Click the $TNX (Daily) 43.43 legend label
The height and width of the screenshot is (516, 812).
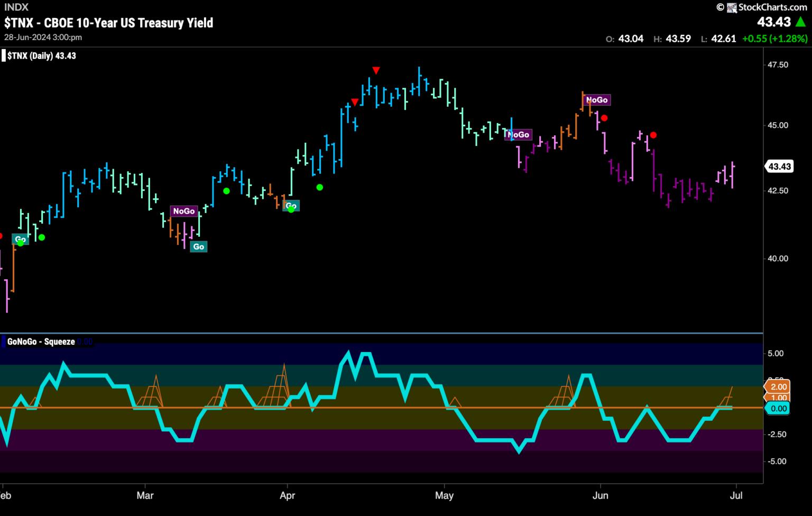(41, 56)
